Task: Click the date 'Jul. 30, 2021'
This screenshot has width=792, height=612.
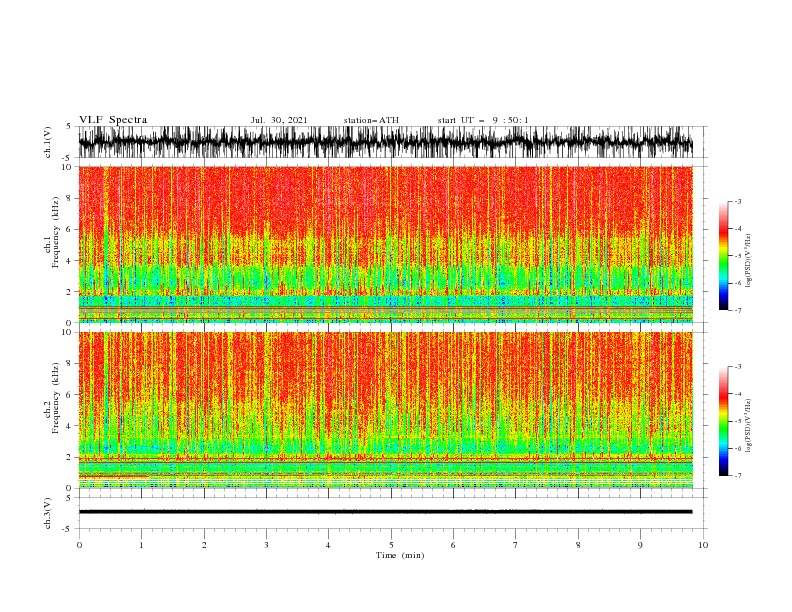Action: point(279,120)
